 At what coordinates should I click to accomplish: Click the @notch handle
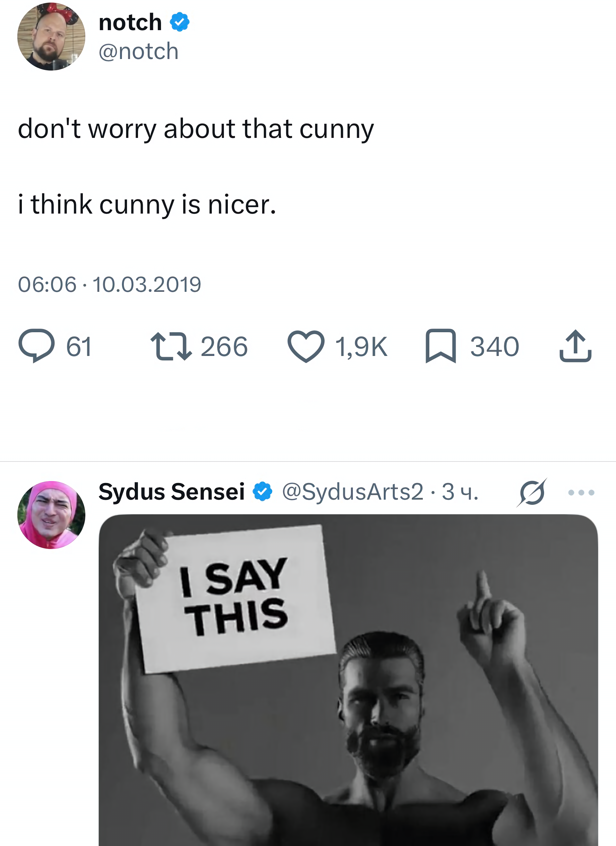tap(138, 51)
